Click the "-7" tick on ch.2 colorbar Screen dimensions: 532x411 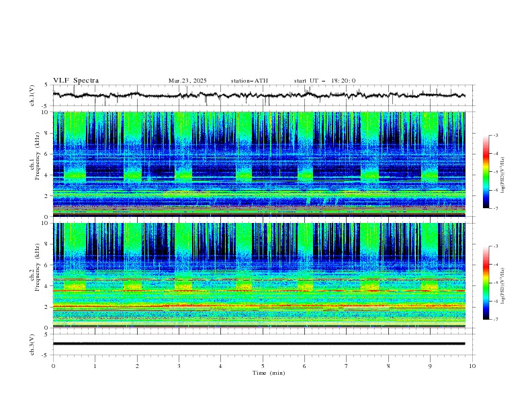(x=496, y=320)
